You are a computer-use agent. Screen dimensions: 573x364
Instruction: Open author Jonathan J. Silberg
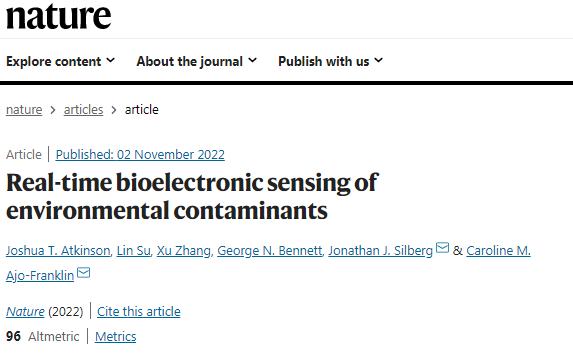380,251
